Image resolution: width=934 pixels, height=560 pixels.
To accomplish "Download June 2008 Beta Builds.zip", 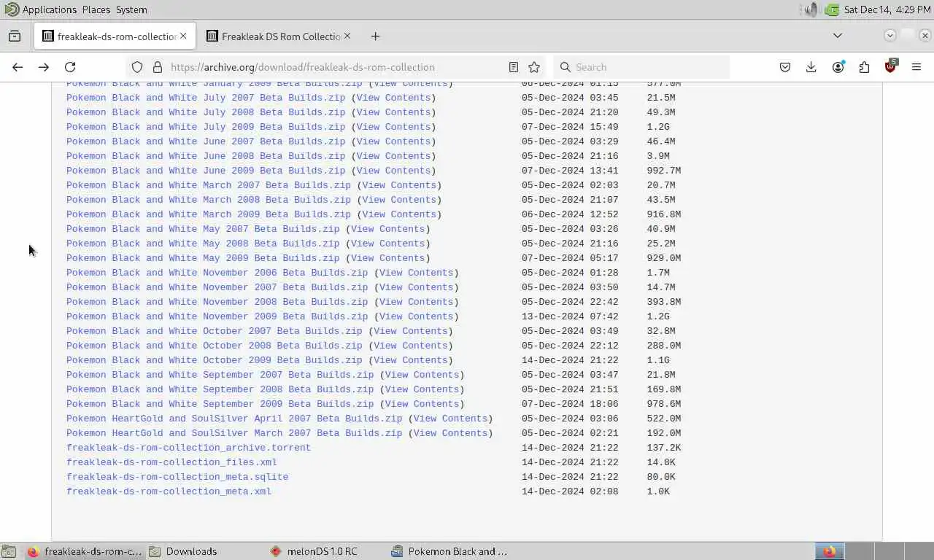I will click(x=206, y=156).
